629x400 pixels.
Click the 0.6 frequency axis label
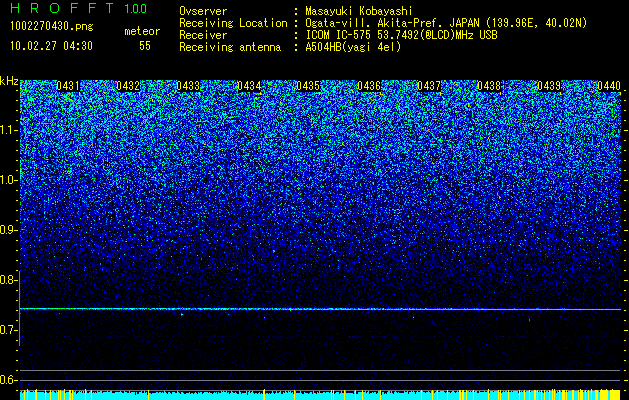(x=7, y=380)
